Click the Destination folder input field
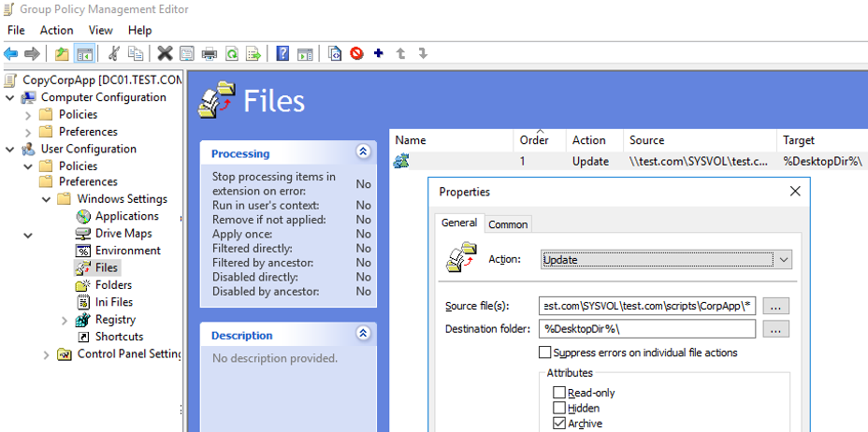 pos(647,328)
